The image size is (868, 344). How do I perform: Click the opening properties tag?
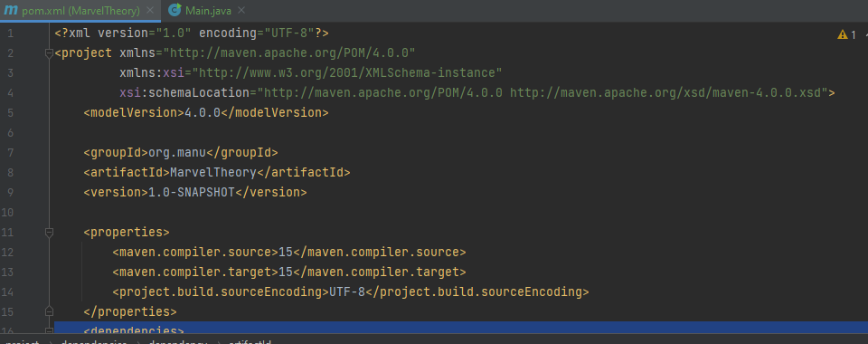127,232
